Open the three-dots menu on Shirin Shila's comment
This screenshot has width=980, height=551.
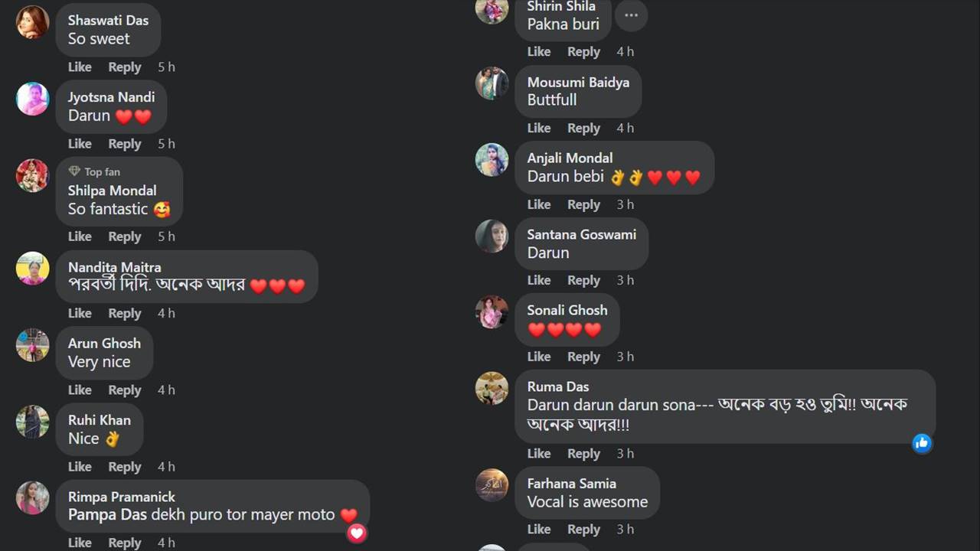631,15
